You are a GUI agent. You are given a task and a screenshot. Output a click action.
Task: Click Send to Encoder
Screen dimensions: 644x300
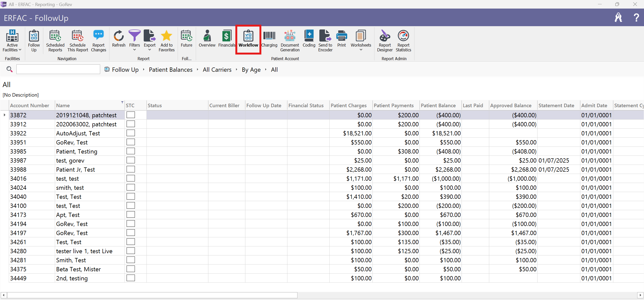click(x=325, y=41)
